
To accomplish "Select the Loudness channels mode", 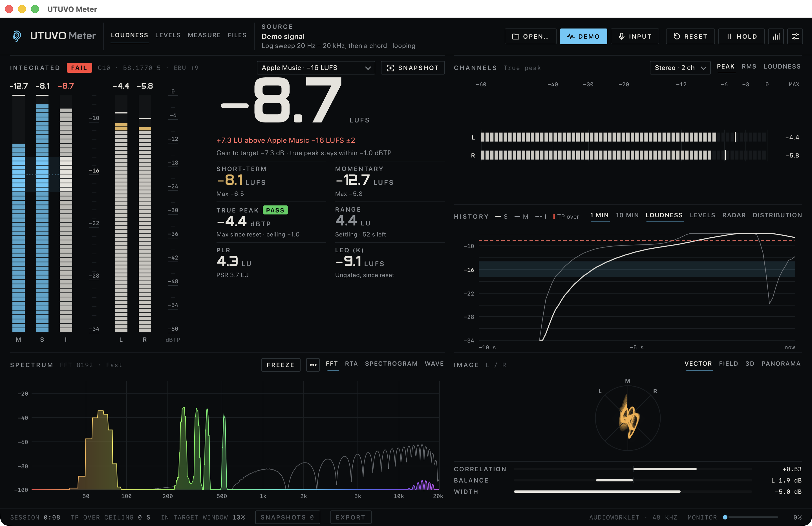I will click(x=782, y=67).
